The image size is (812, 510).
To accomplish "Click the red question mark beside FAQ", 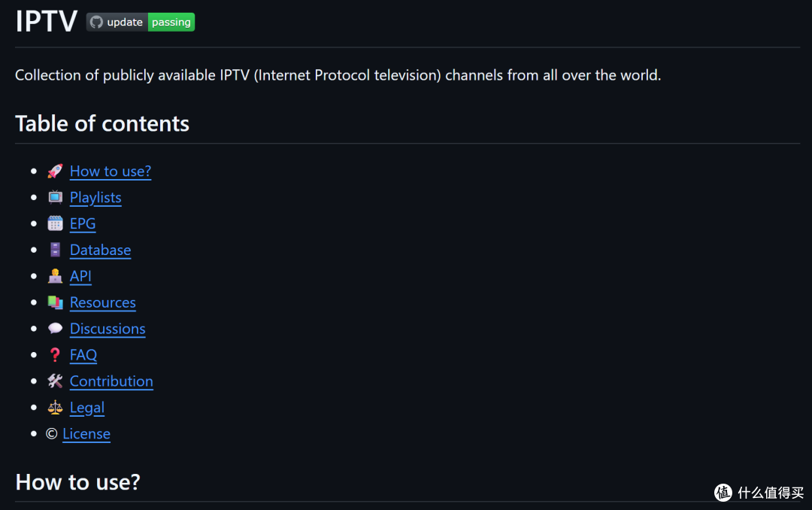I will (x=55, y=355).
